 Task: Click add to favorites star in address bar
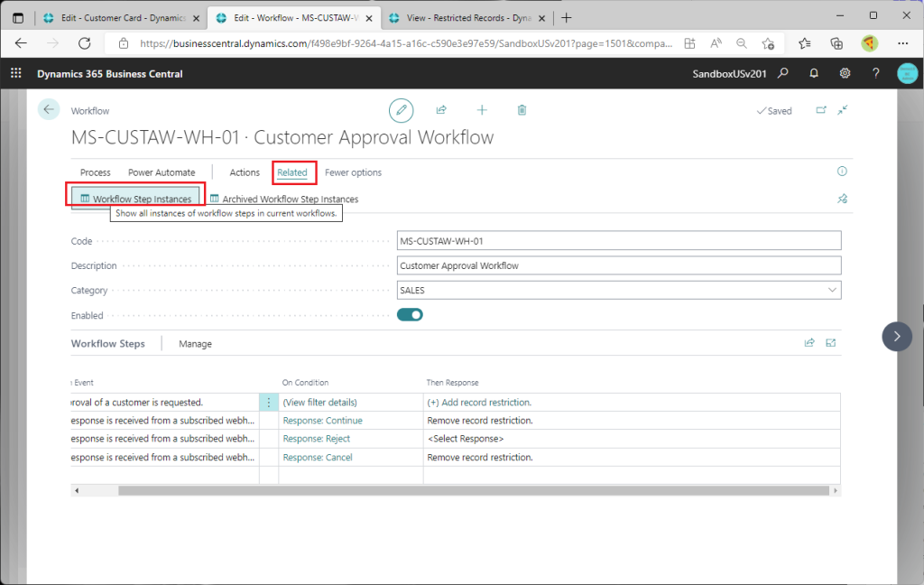click(768, 43)
